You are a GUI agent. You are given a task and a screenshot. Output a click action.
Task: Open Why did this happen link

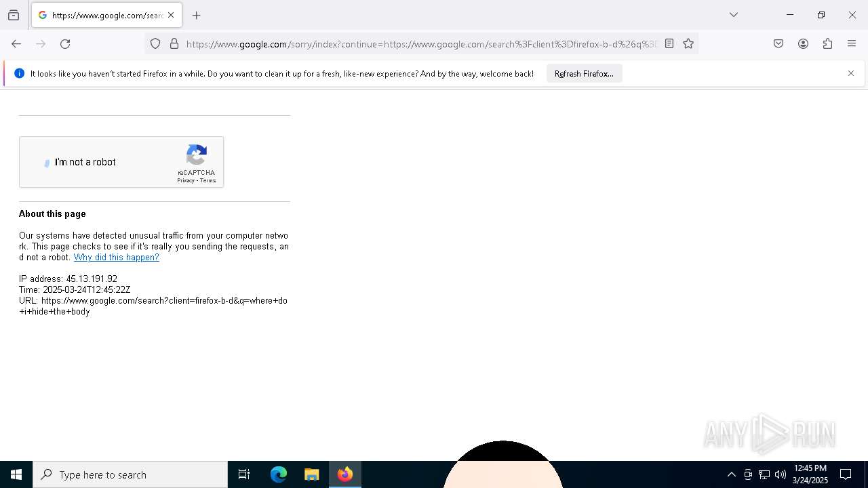tap(117, 258)
